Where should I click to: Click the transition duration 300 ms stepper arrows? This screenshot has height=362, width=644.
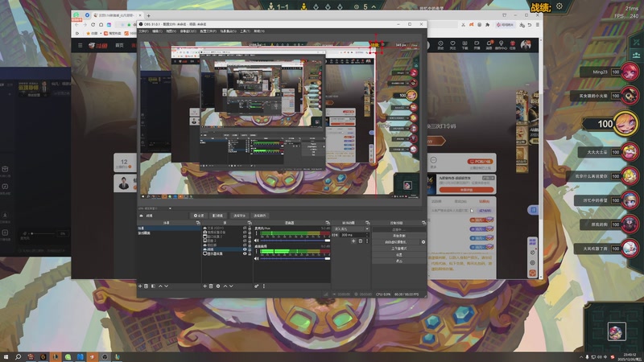[x=367, y=235]
